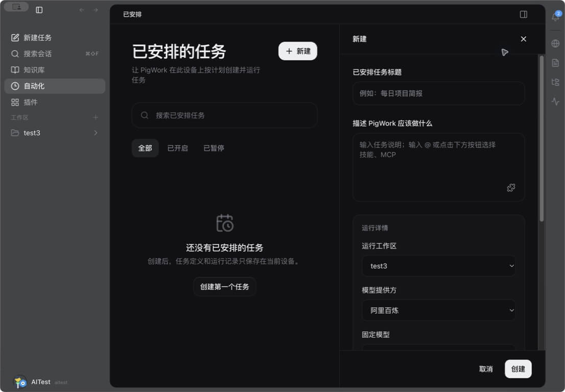Select 自动化 in the sidebar
Image resolution: width=565 pixels, height=392 pixels.
pos(55,86)
